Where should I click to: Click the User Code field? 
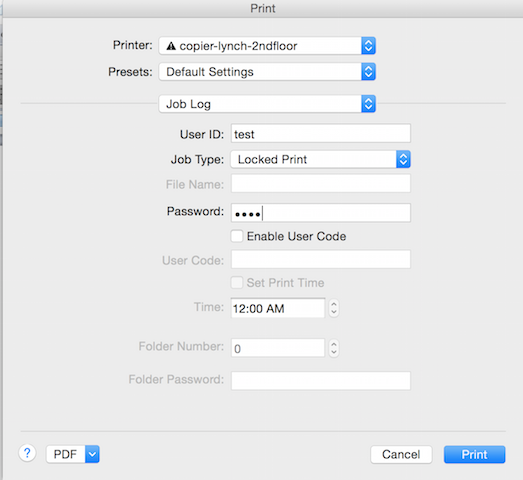click(x=321, y=259)
